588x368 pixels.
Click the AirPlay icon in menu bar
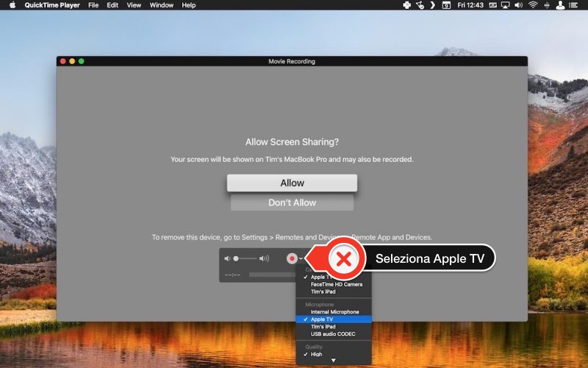[506, 5]
